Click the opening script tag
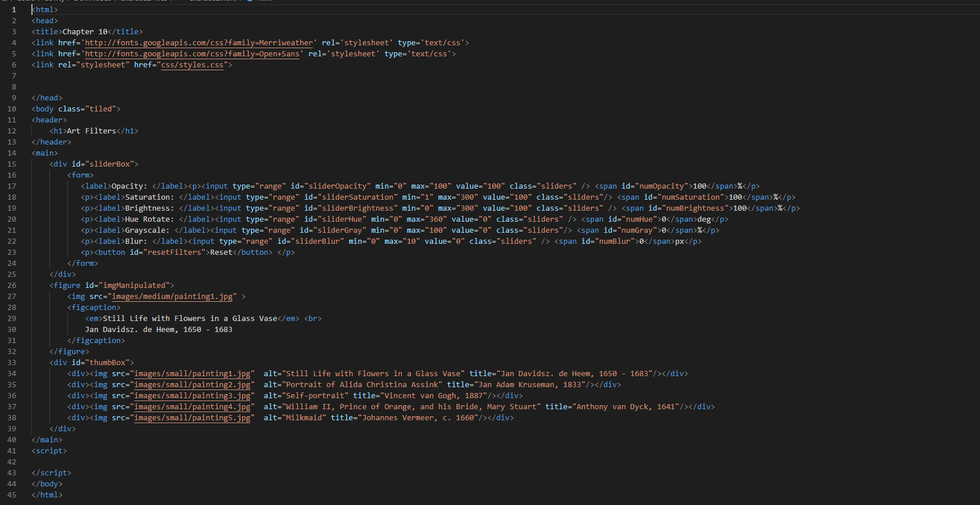Viewport: 980px width, 505px height. 49,451
